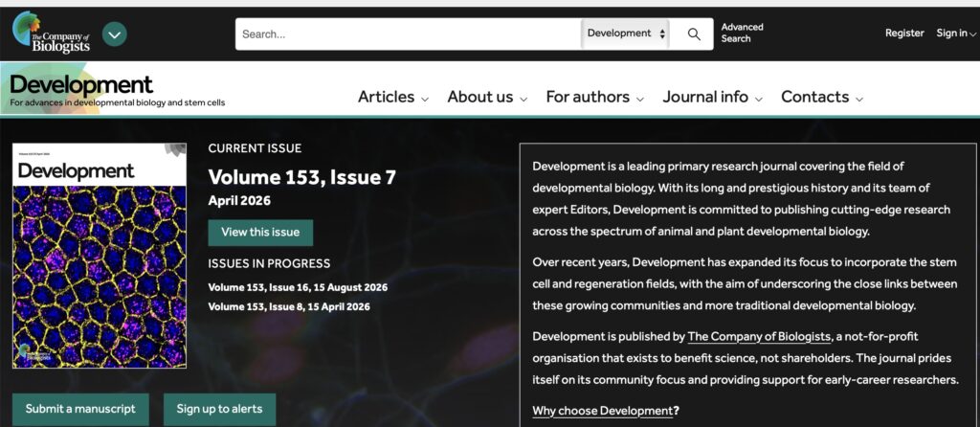Expand the Contacts menu
Viewport: 980px width, 427px height.
(822, 97)
